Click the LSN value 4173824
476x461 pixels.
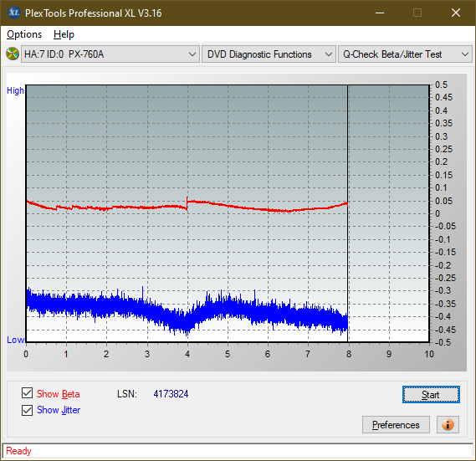(x=171, y=394)
